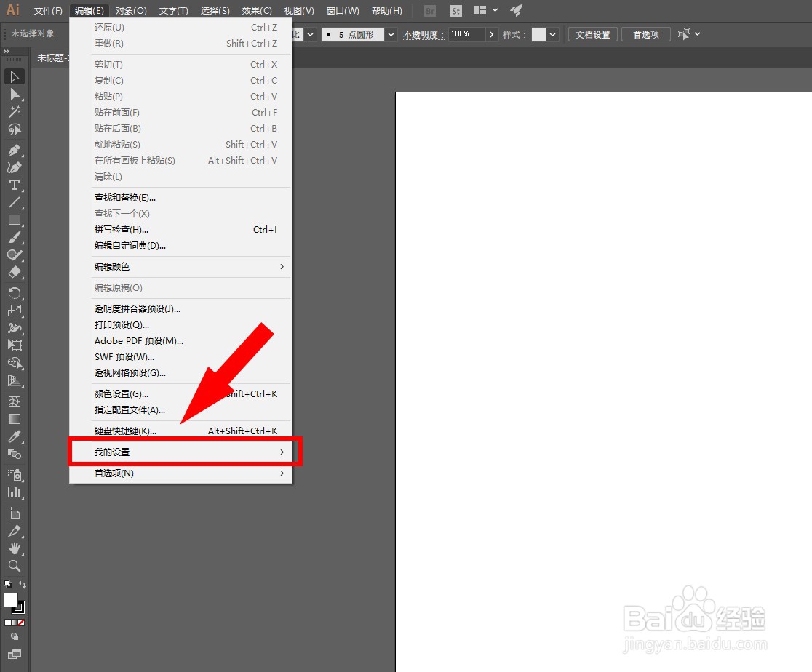Viewport: 812px width, 672px height.
Task: Set color mode to None
Action: point(21,623)
